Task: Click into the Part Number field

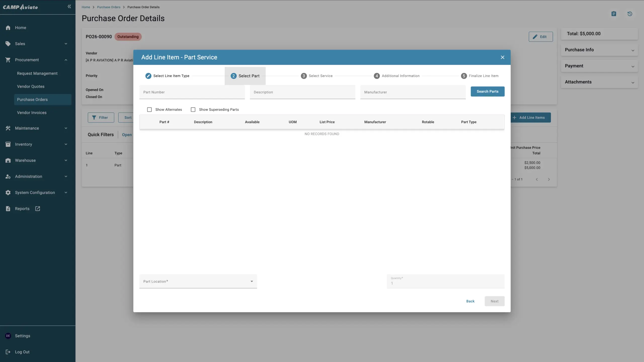Action: click(x=192, y=92)
